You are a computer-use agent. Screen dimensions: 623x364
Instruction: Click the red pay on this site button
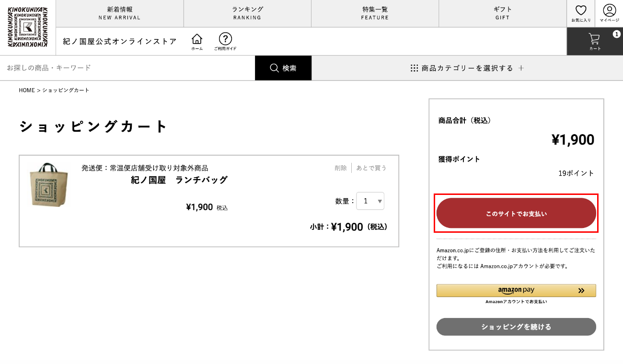pyautogui.click(x=516, y=213)
